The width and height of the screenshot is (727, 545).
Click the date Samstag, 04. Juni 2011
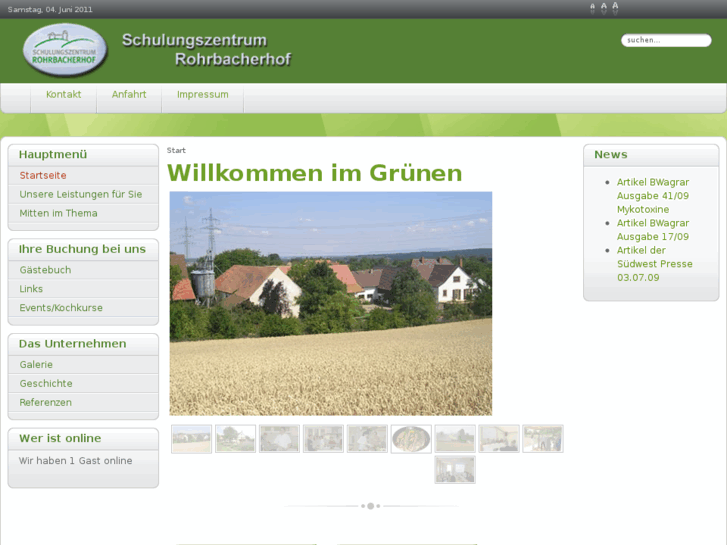[x=50, y=9]
